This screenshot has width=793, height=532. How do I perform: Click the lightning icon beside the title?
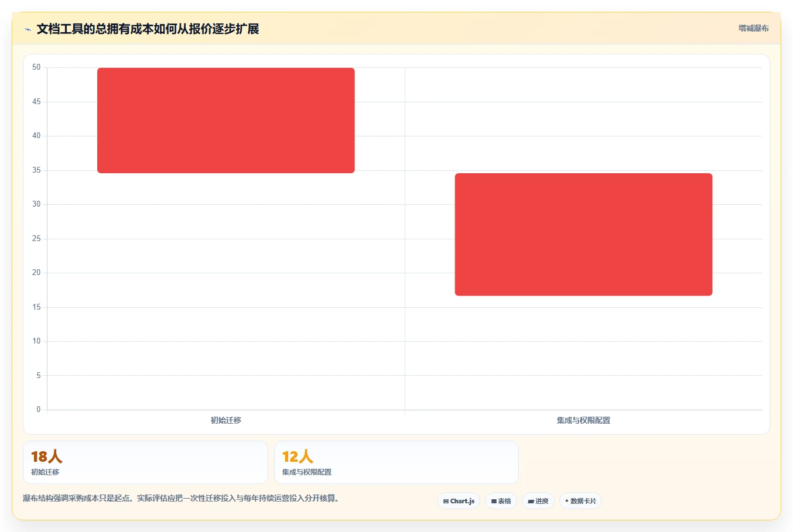(28, 29)
